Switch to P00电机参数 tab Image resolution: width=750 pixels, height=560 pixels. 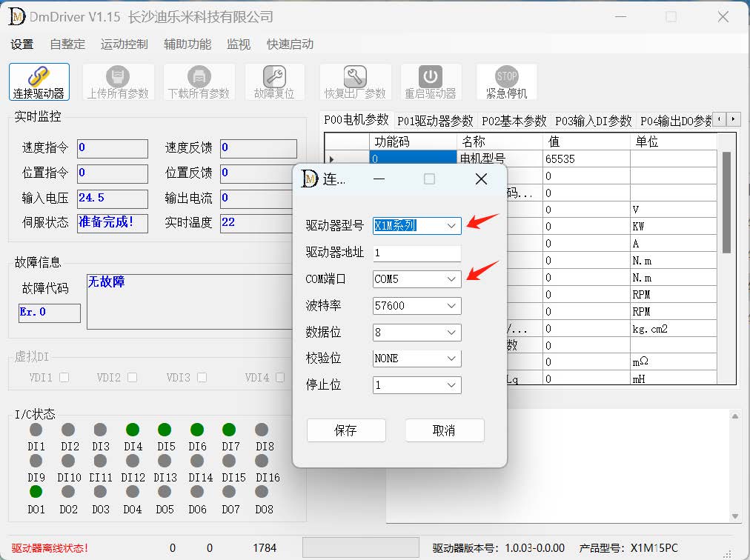(x=356, y=119)
